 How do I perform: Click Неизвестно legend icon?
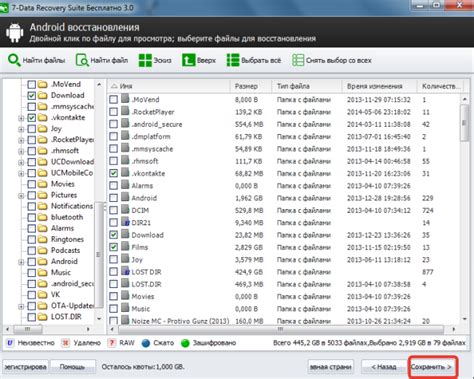[x=10, y=343]
